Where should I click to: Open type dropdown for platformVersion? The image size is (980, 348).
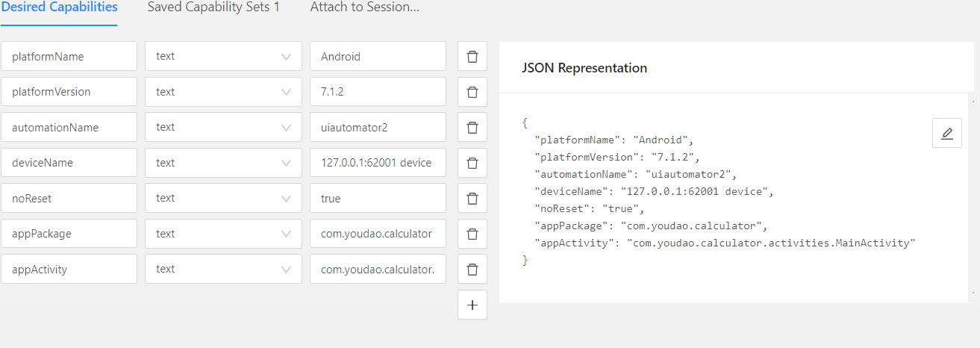pyautogui.click(x=223, y=92)
